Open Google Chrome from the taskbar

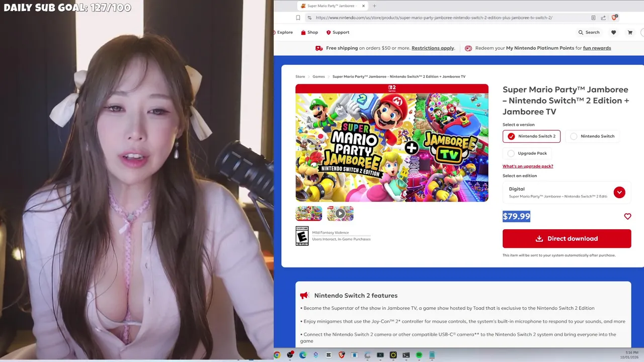[x=277, y=355]
